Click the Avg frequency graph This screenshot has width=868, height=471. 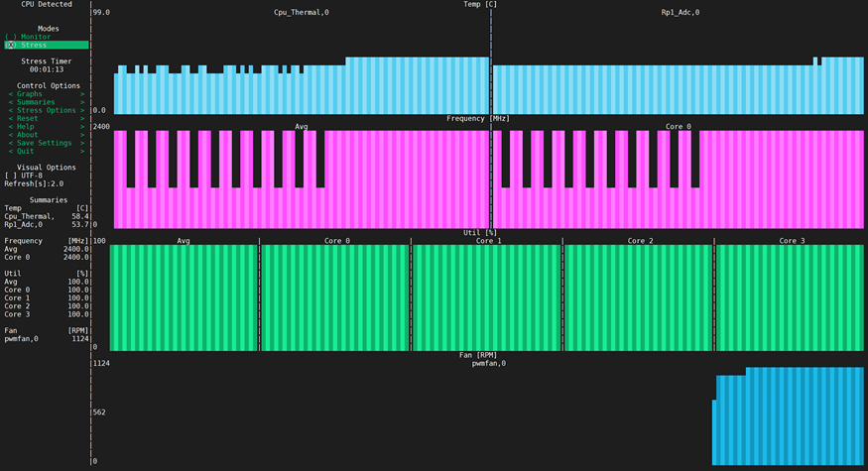[301, 178]
